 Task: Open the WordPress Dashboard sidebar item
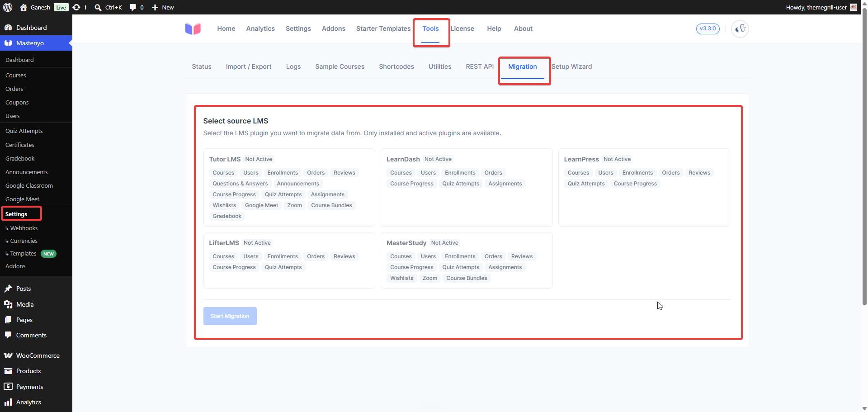pyautogui.click(x=36, y=28)
